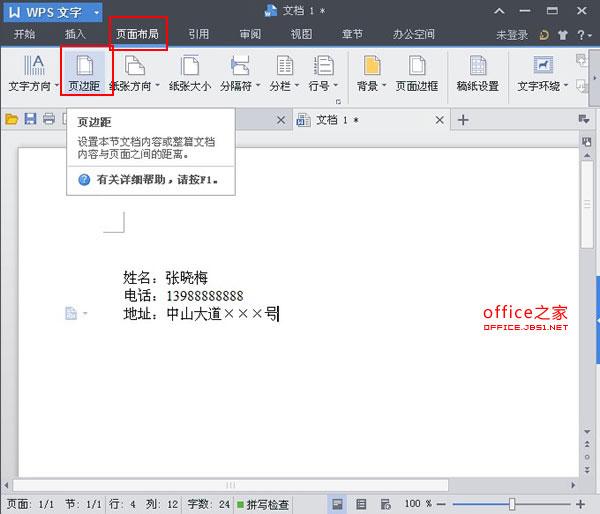Expand the ribbon overflow arrow at right edge
This screenshot has width=600, height=514.
point(595,78)
